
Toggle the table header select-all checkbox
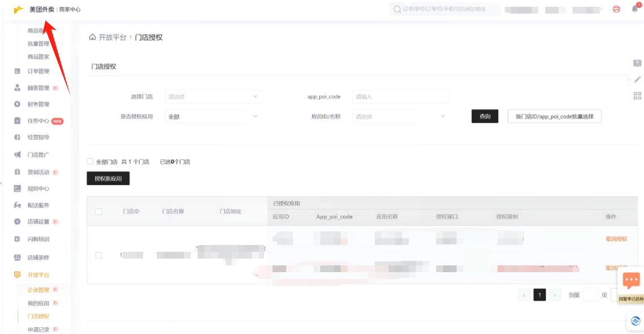(99, 212)
